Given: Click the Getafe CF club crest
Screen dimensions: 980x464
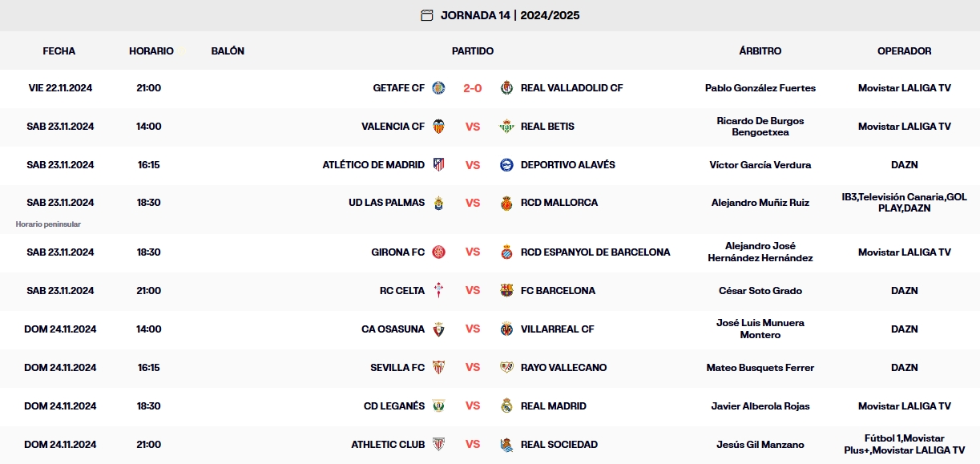Looking at the screenshot, I should point(438,88).
